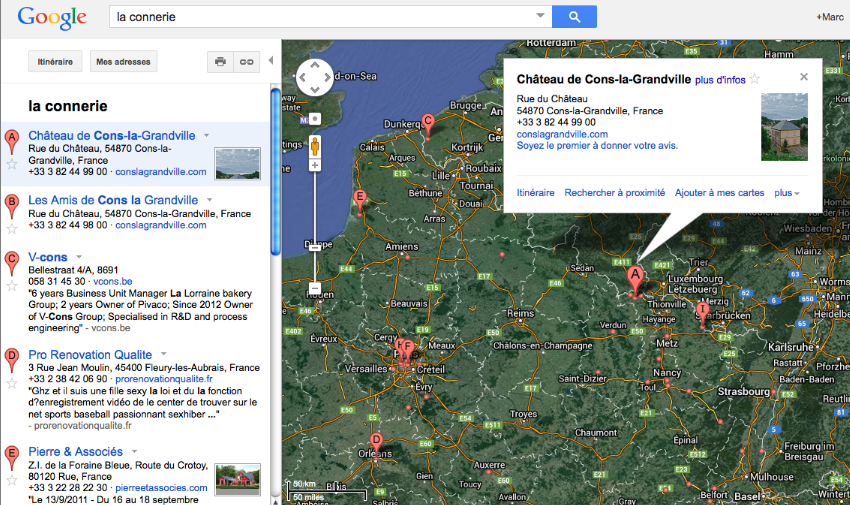Click red pin E in results list
850x505 pixels.
(12, 457)
